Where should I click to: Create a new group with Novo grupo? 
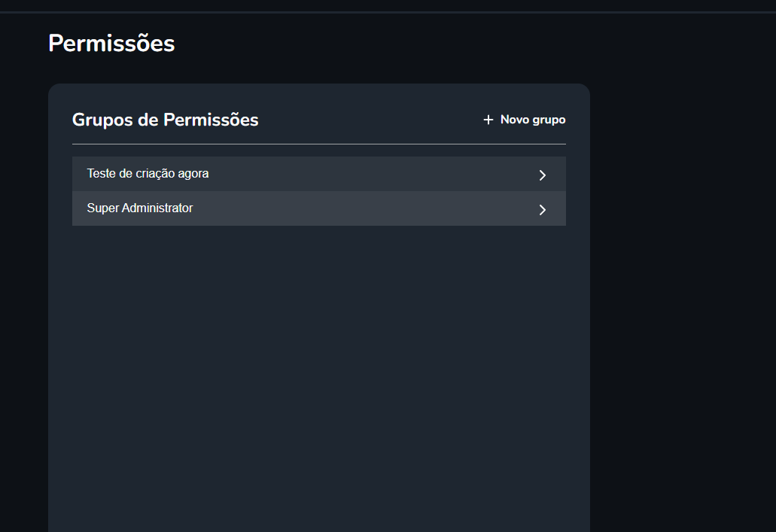pyautogui.click(x=525, y=120)
